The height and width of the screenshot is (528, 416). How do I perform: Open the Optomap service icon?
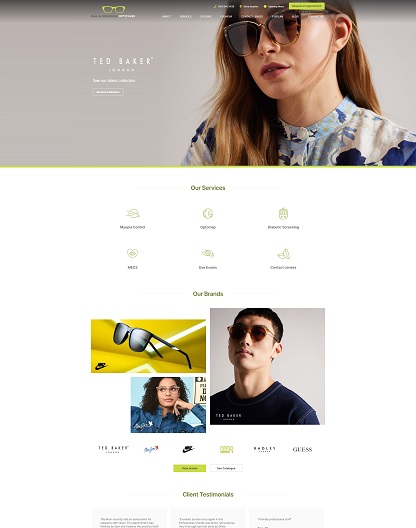pos(208,213)
